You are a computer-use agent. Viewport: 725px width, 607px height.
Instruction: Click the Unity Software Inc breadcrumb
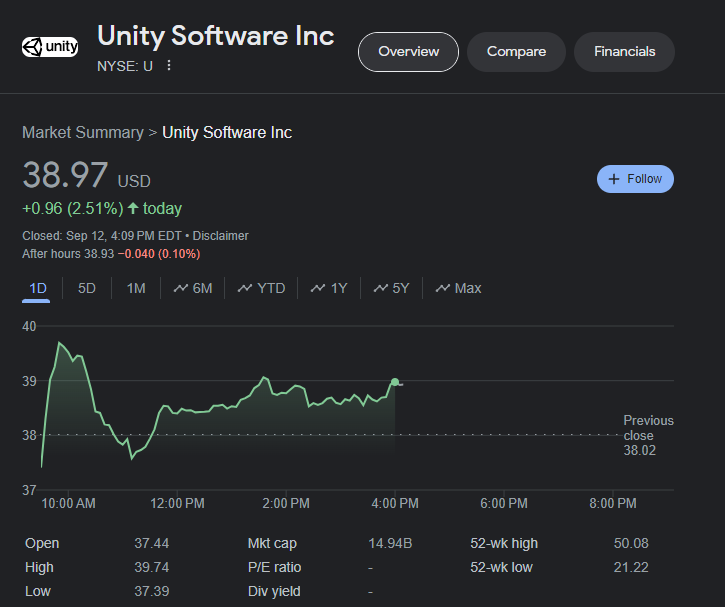227,133
